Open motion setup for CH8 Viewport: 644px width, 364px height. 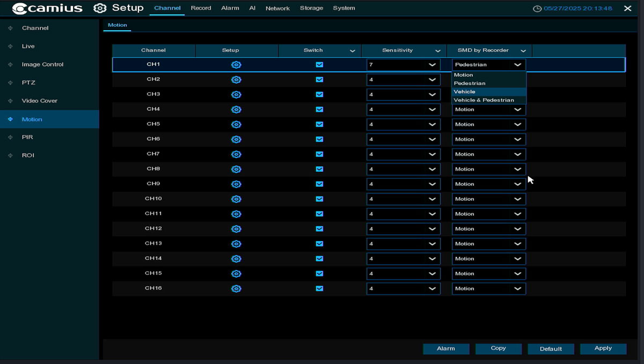(236, 169)
